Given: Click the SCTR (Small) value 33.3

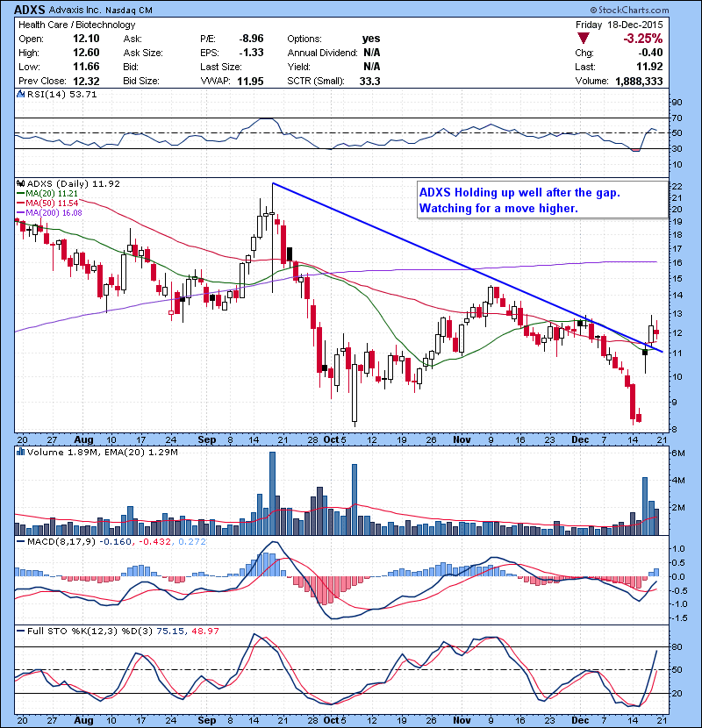Looking at the screenshot, I should coord(369,82).
